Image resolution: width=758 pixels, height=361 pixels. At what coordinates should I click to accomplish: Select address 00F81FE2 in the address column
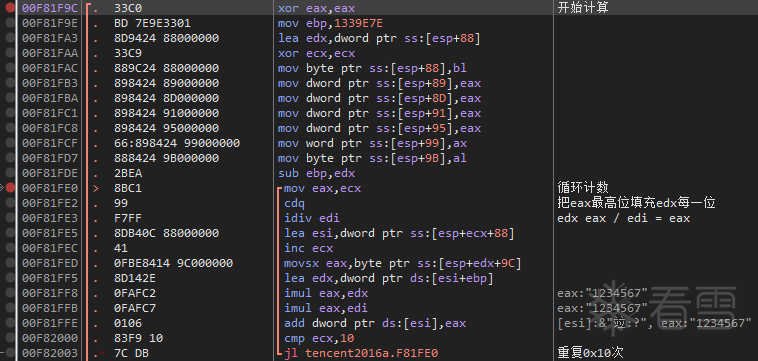tap(50, 202)
